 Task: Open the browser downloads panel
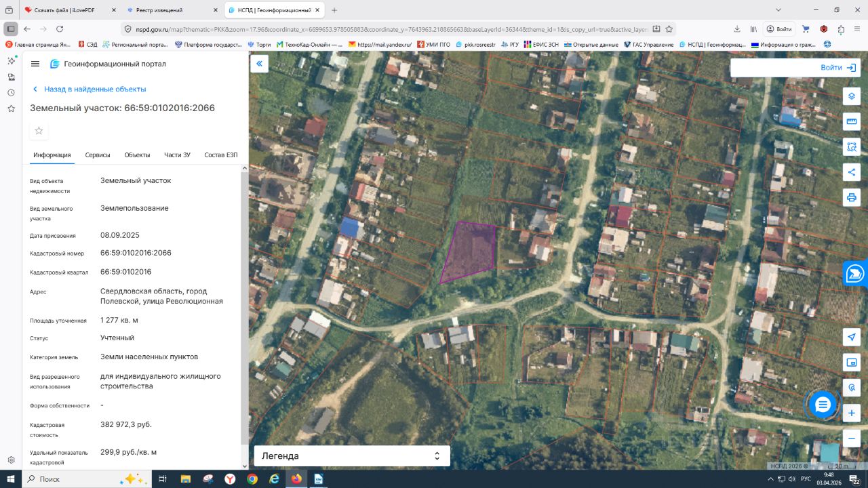point(737,29)
